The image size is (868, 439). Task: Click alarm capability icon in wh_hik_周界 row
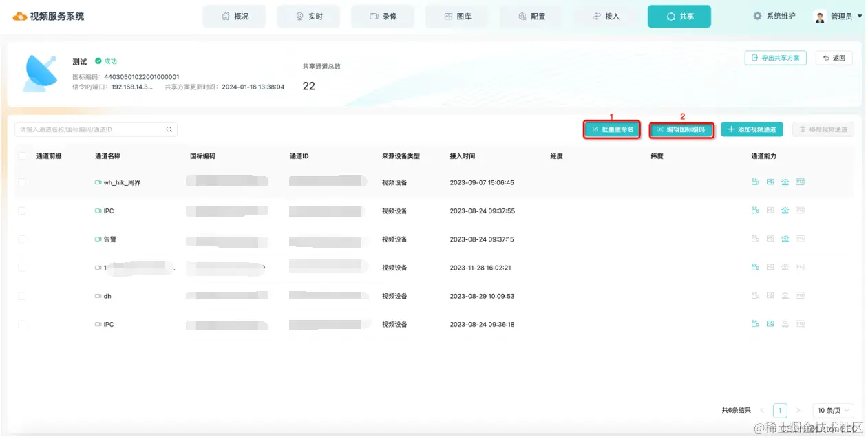[785, 182]
